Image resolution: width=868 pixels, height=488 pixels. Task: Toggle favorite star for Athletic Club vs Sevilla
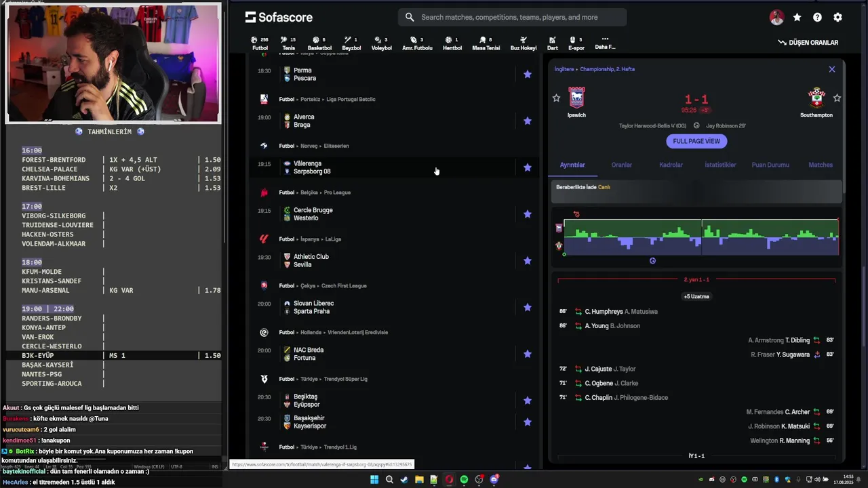pyautogui.click(x=528, y=261)
